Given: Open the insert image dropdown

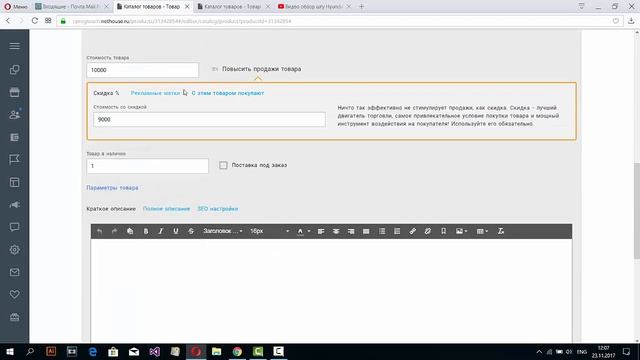Looking at the screenshot, I should [462, 231].
